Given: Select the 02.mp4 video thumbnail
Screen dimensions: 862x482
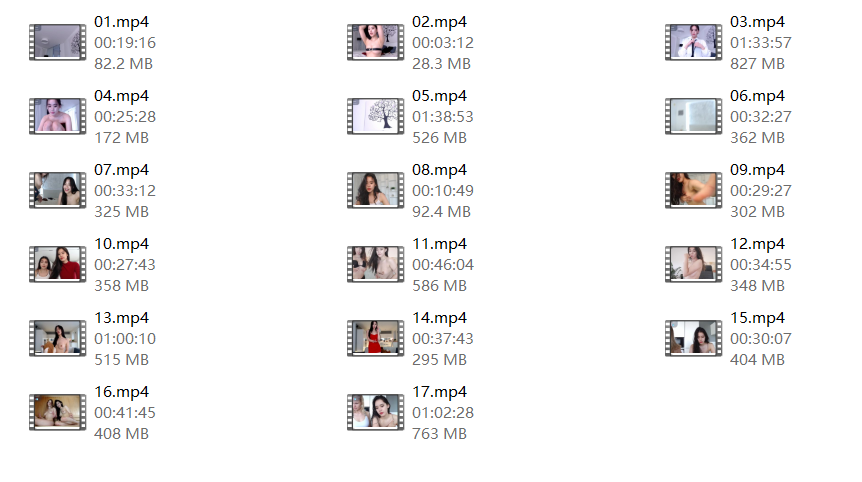Looking at the screenshot, I should tap(375, 42).
